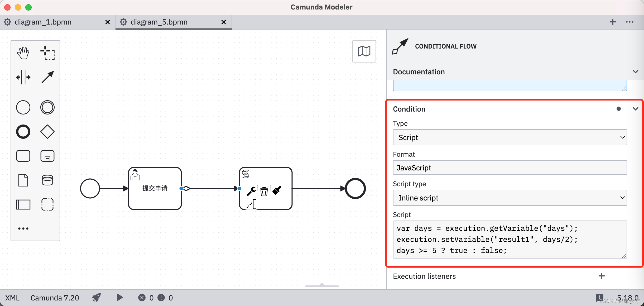Close the diagram_1.bpmn tab

[108, 22]
